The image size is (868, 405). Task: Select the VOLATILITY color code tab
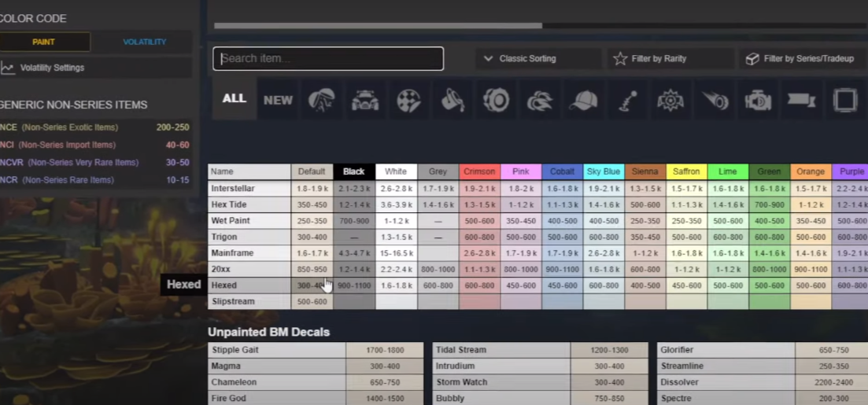145,42
